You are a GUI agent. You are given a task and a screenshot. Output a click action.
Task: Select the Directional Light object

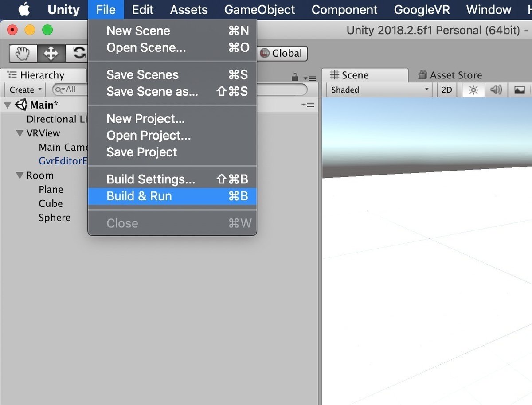57,119
